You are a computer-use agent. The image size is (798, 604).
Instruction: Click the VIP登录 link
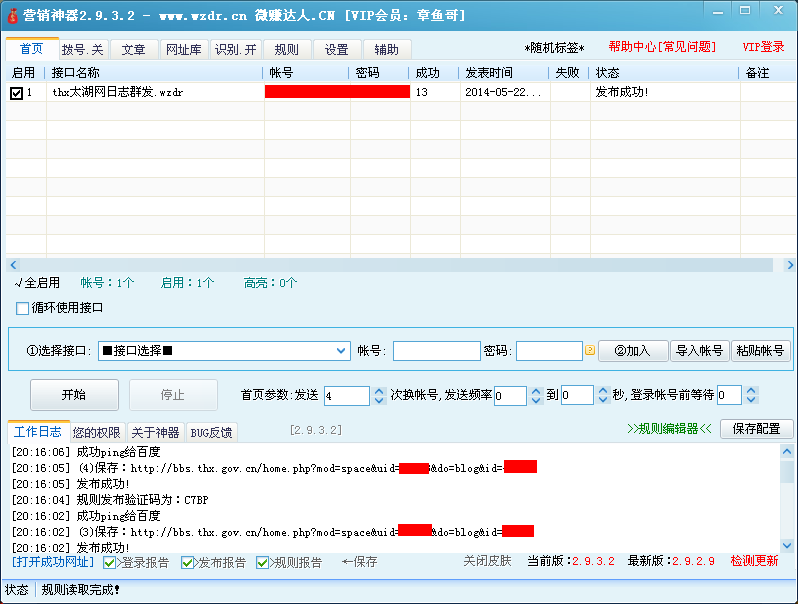point(763,47)
